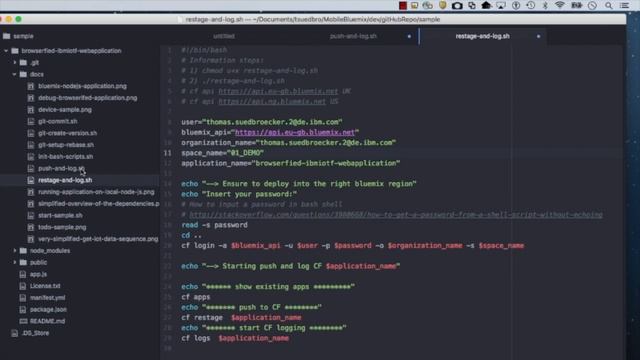Open Spotlight search in menu bar

609,5
